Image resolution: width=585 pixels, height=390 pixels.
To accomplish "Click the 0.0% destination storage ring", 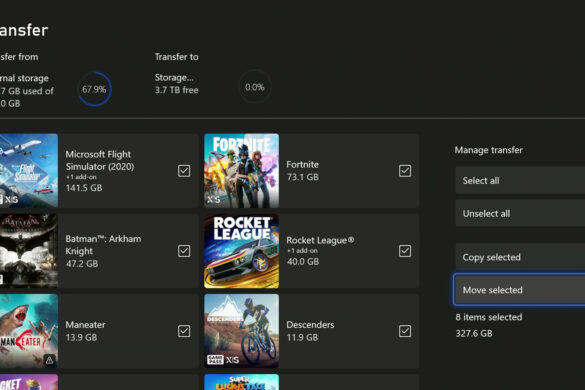I will pyautogui.click(x=255, y=87).
